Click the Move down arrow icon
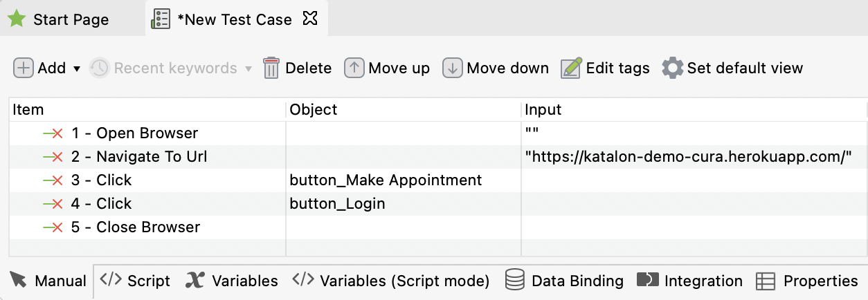The width and height of the screenshot is (868, 300). coord(452,68)
